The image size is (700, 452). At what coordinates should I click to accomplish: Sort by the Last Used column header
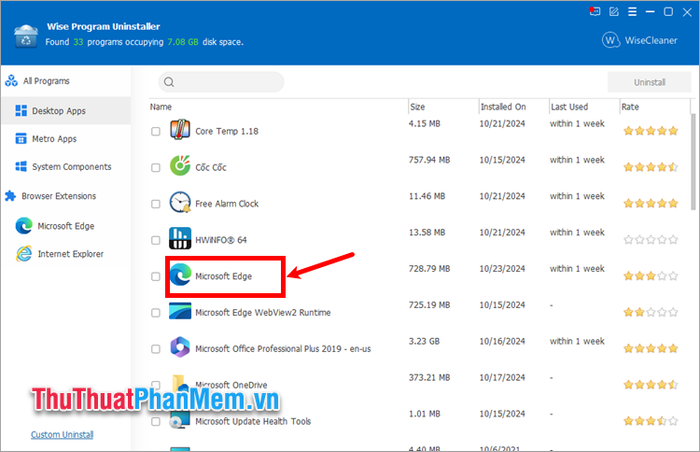coord(569,107)
